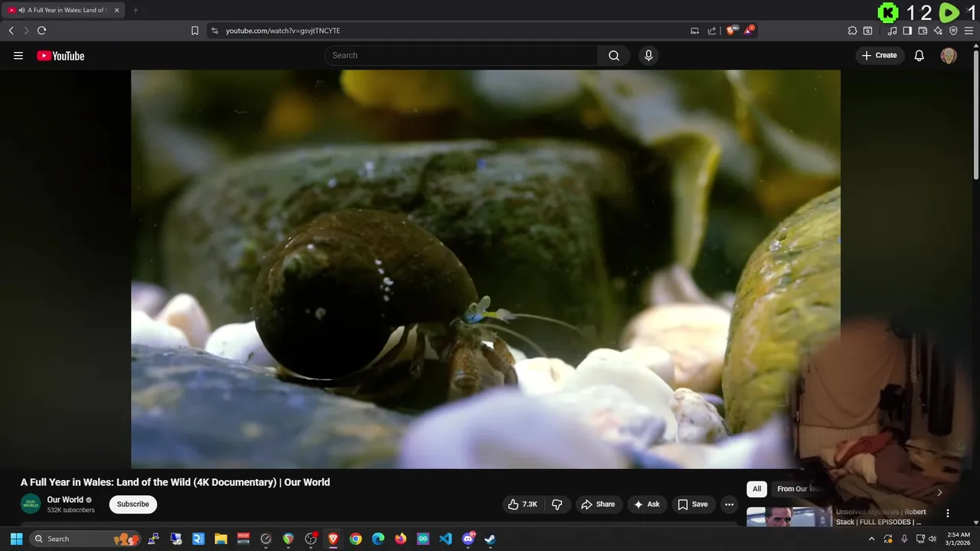Open the account avatar menu
This screenshot has width=980, height=551.
click(949, 56)
